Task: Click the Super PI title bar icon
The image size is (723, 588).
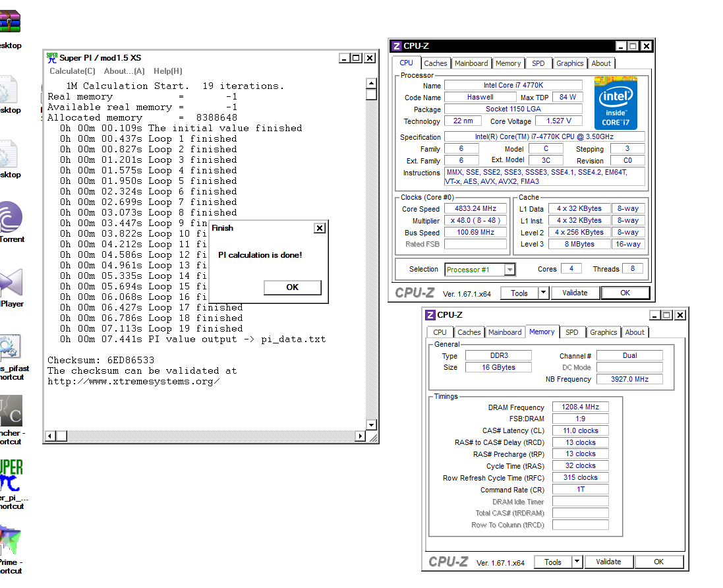Action: tap(51, 58)
